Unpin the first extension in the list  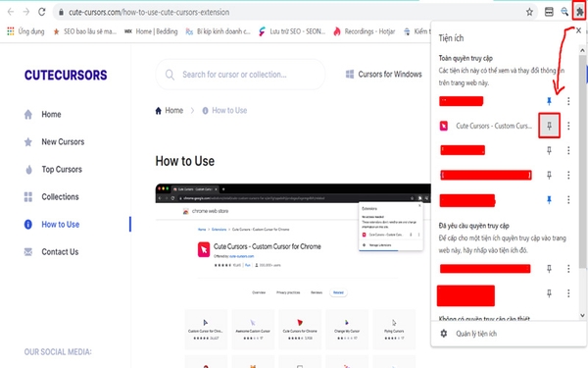[549, 101]
